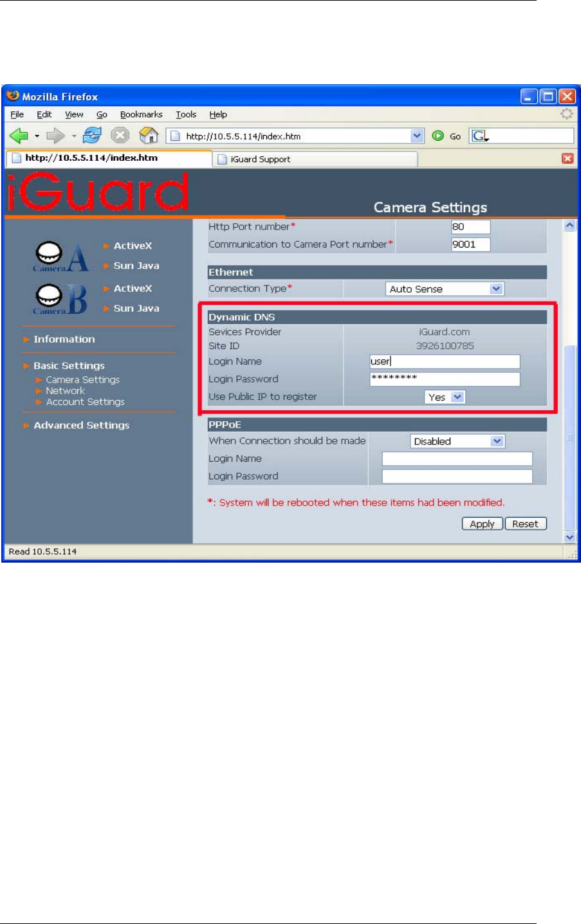
Task: Open Camera B icon
Action: (60, 299)
